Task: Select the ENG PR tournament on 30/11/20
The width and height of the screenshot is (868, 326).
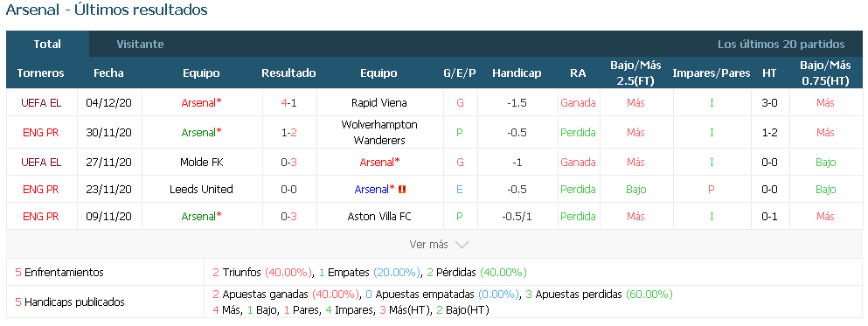Action: [x=41, y=132]
